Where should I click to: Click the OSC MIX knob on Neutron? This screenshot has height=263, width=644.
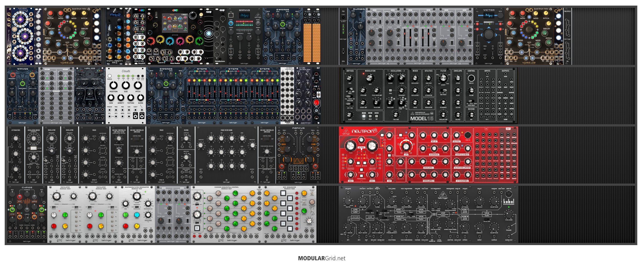click(x=361, y=139)
